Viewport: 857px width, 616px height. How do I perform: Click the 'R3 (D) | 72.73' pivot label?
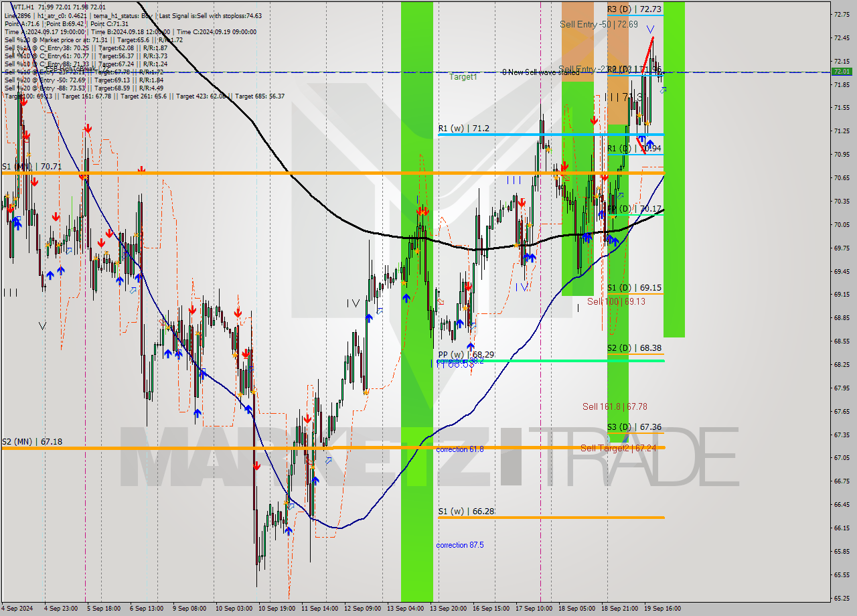634,9
